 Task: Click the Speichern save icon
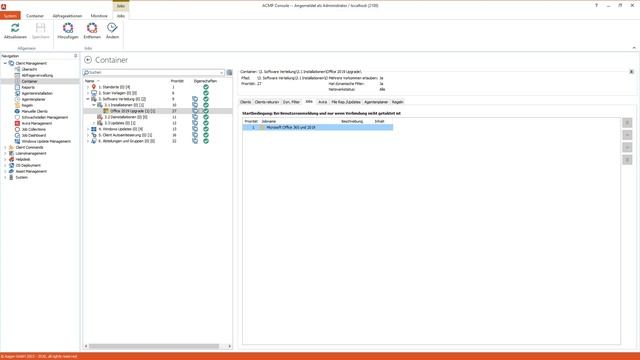[40, 28]
